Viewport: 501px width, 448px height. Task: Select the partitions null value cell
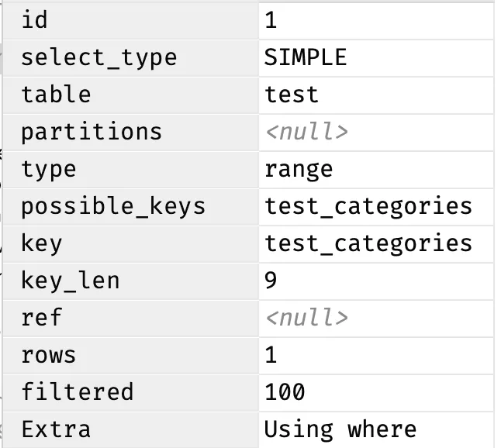click(376, 133)
